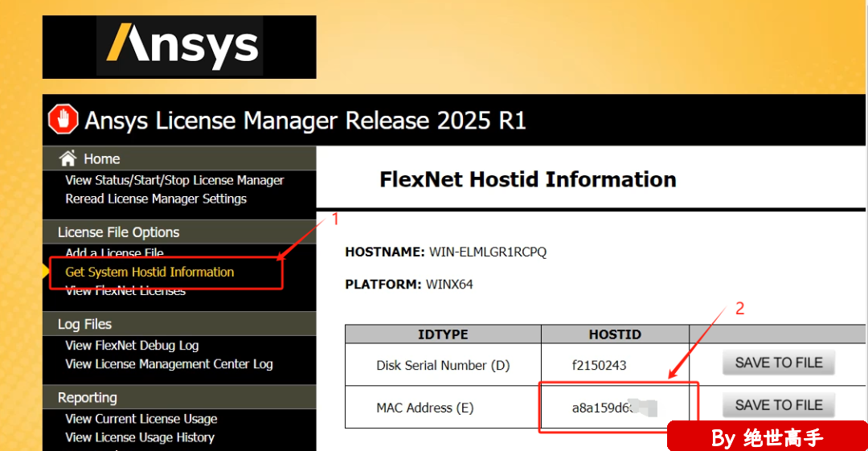Click the Log Files section header
The image size is (868, 451).
pyautogui.click(x=84, y=324)
